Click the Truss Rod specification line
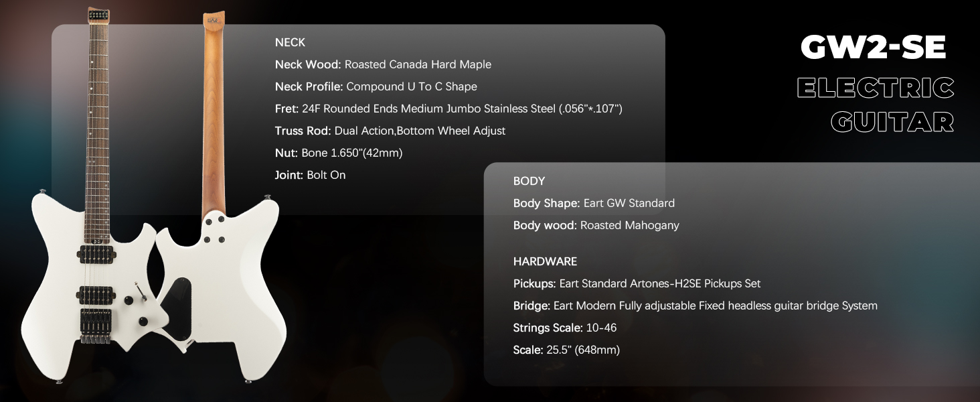Screen dimensions: 980x402 tap(390, 131)
